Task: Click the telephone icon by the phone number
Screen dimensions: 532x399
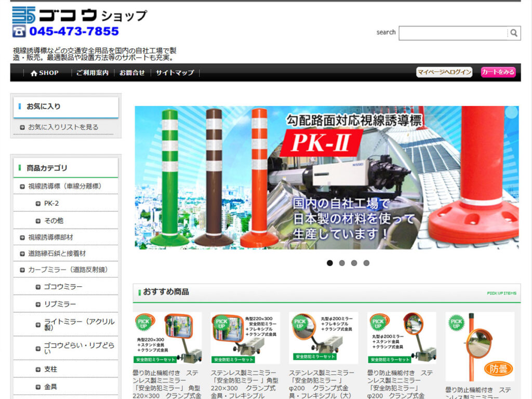Action: tap(19, 31)
